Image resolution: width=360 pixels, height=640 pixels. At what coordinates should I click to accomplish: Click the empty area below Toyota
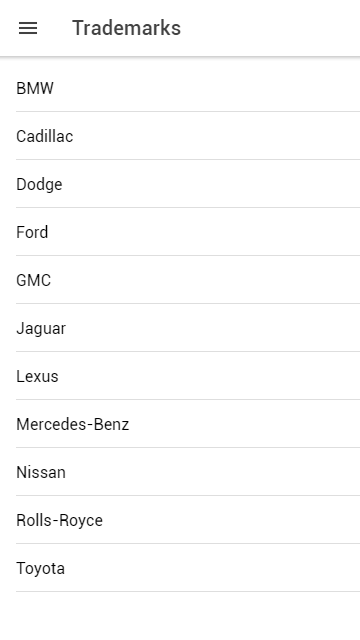[x=180, y=616]
